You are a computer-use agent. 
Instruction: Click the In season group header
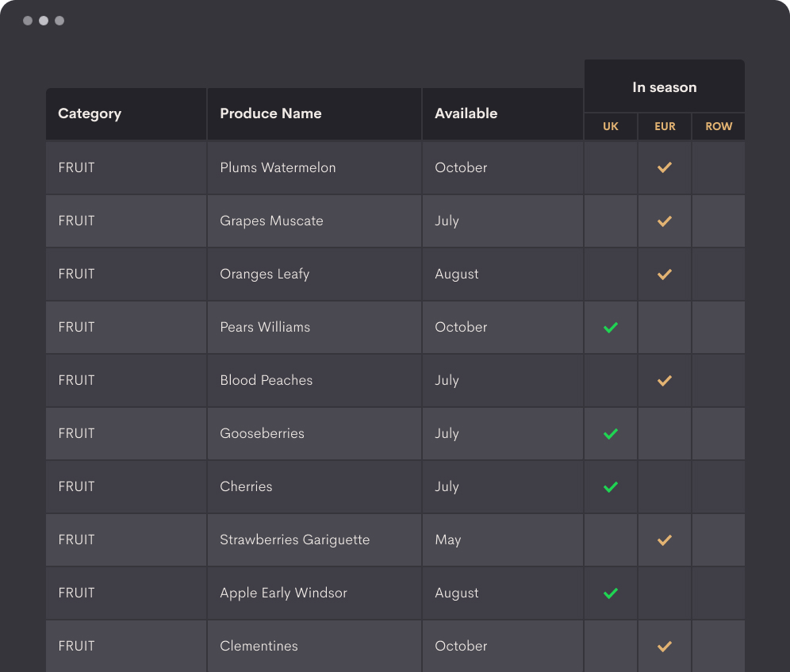point(665,86)
